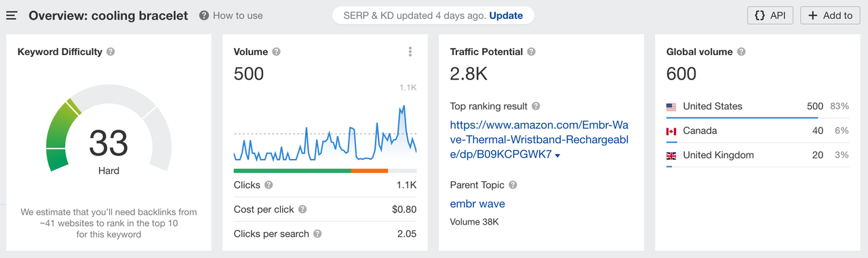Click the Clicks help icon
868x258 pixels.
click(x=269, y=185)
